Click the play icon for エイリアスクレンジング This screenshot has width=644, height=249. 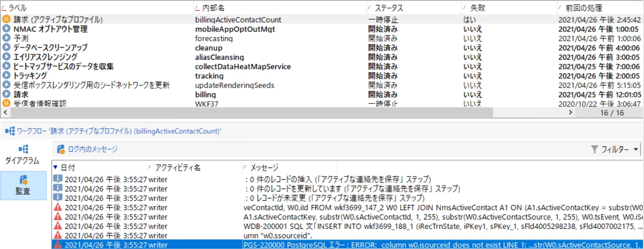(x=6, y=57)
